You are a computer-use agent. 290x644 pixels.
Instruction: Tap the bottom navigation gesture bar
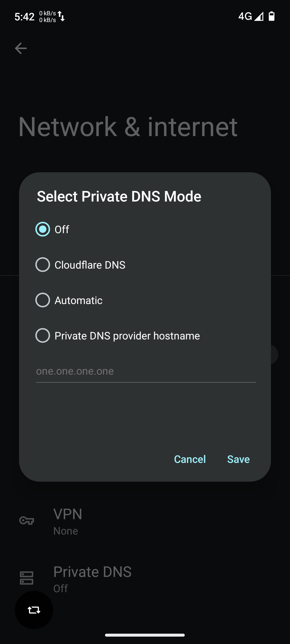(x=145, y=635)
